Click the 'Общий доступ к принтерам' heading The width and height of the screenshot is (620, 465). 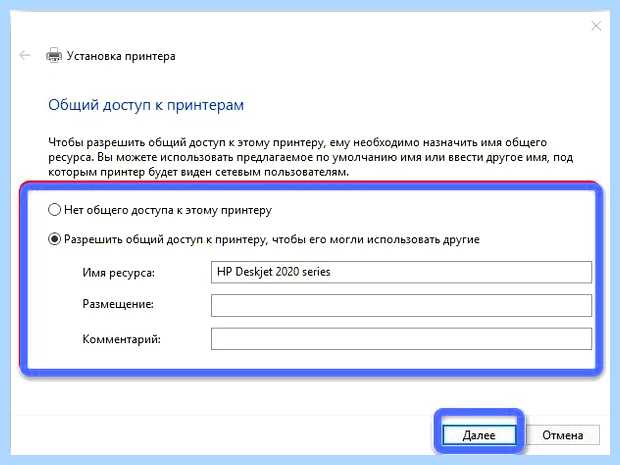pos(146,105)
